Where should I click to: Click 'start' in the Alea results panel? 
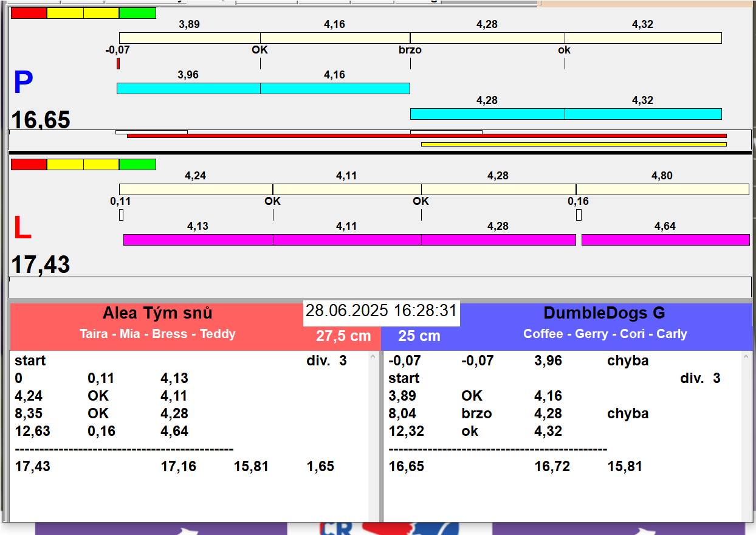tap(30, 361)
